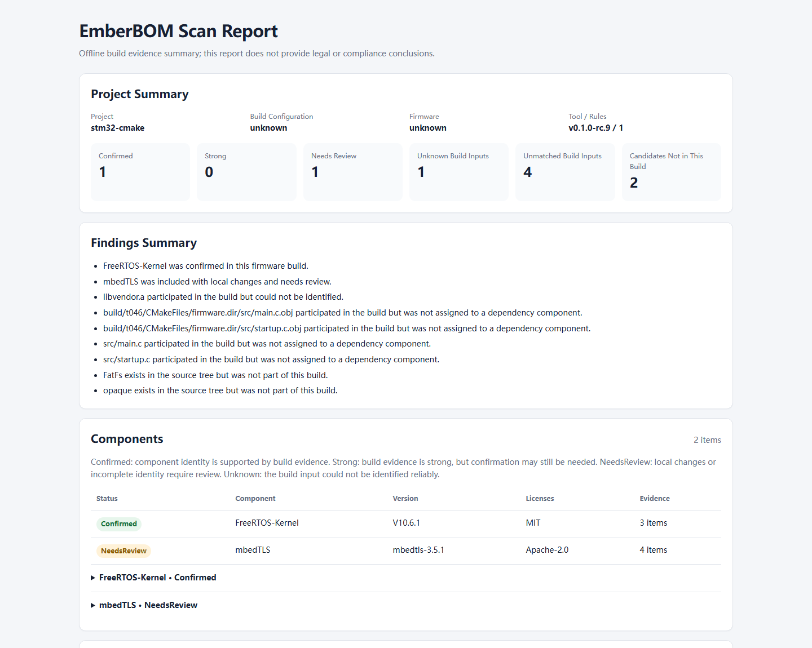Click the Findings Summary heading

click(144, 243)
